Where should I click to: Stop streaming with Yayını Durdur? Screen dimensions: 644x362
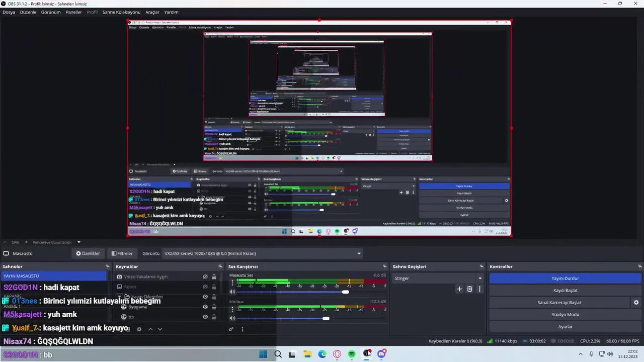coord(565,279)
